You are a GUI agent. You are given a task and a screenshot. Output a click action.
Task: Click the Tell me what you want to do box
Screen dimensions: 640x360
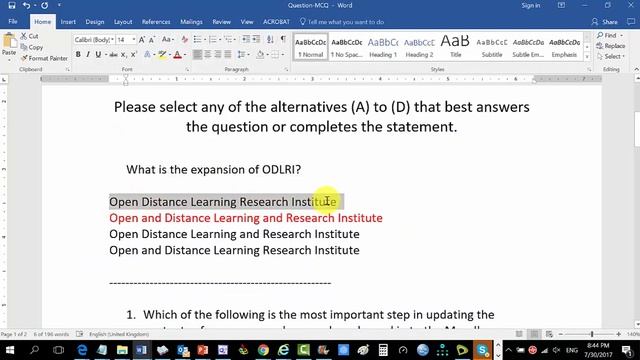click(x=342, y=22)
